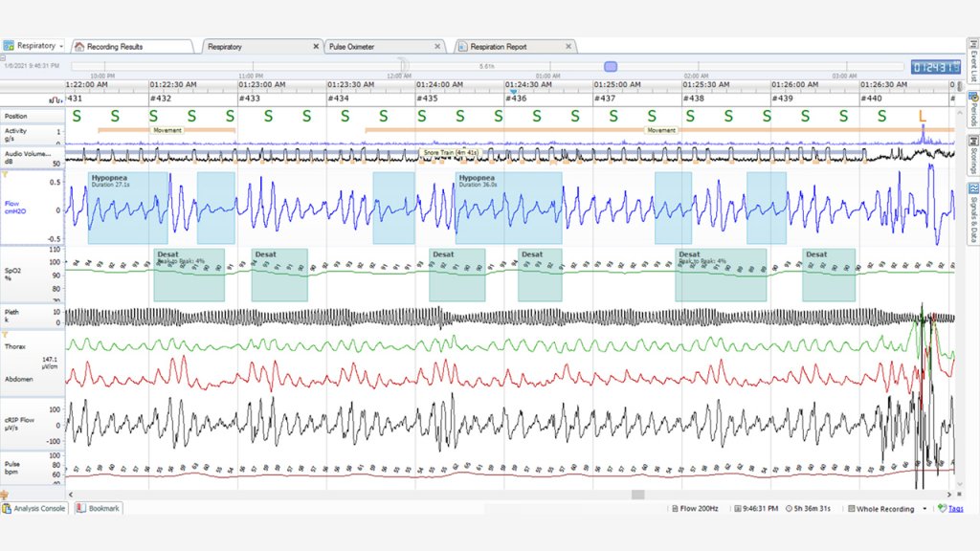Click the Recording Results home icon

click(x=79, y=46)
